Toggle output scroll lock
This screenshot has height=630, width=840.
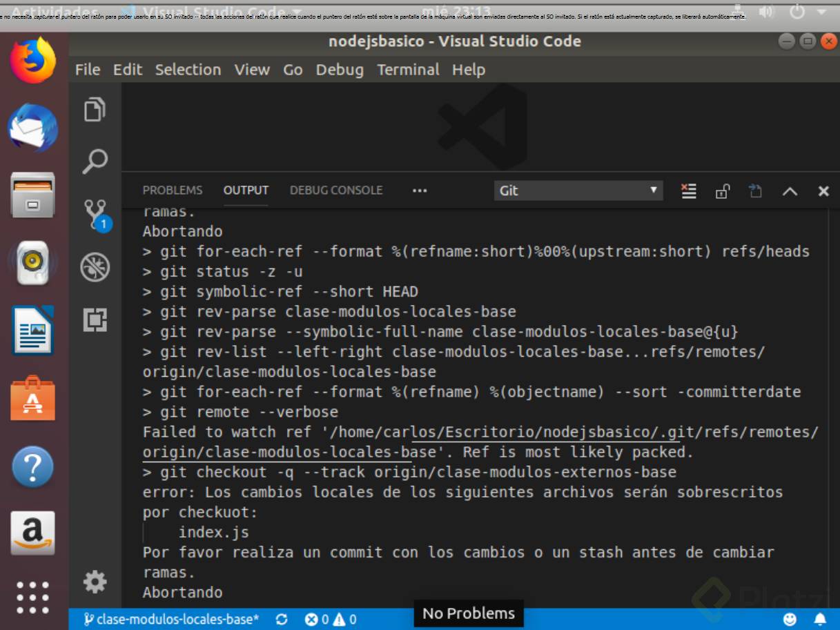(722, 191)
